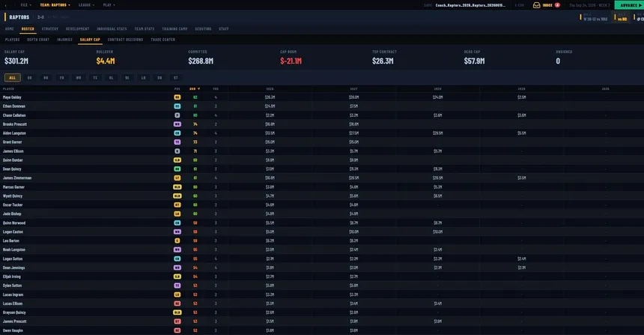The image size is (644, 335).
Task: Open Noah Langston's player page
Action: click(14, 250)
